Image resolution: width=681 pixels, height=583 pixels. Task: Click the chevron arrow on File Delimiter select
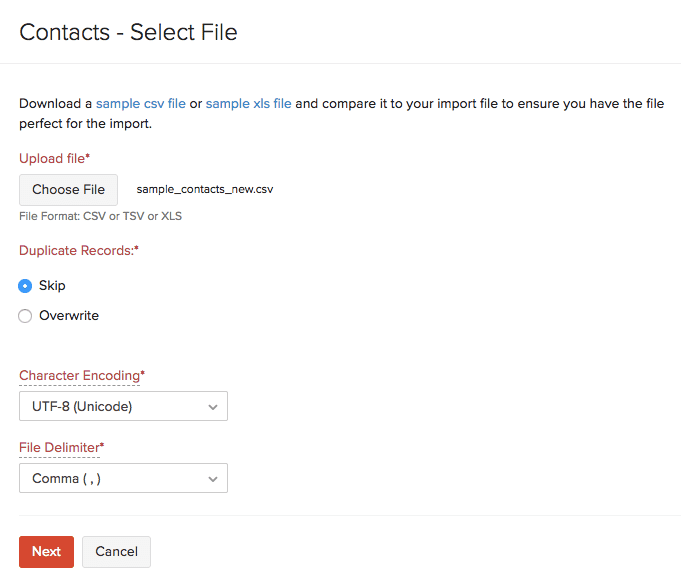pyautogui.click(x=212, y=479)
